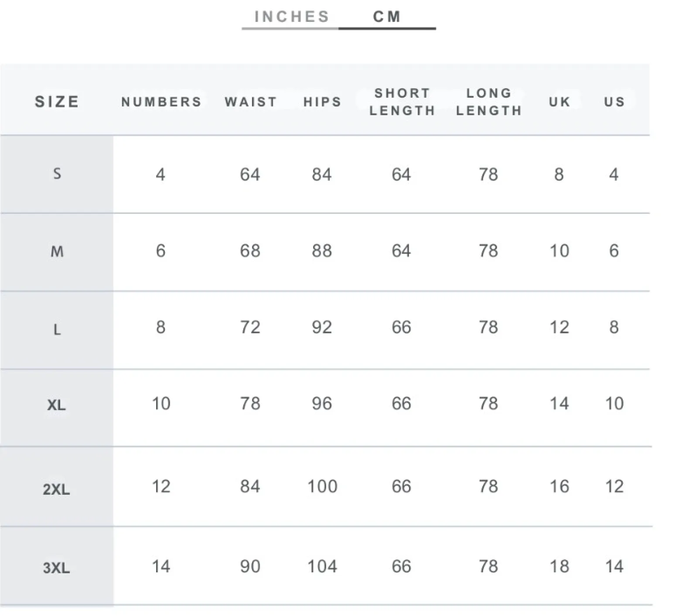The height and width of the screenshot is (616, 675).
Task: Click the SHORT LENGTH column header
Action: (x=402, y=102)
